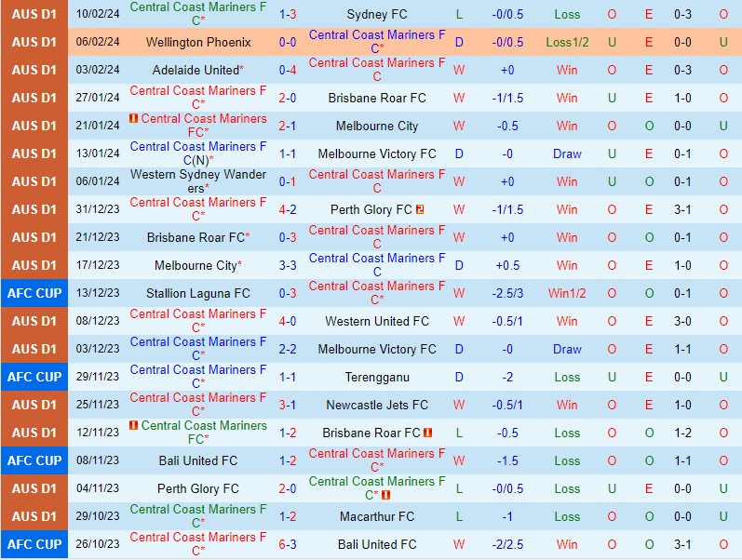This screenshot has width=742, height=560.
Task: Open Western Sydney Wanderers team link
Action: [198, 181]
